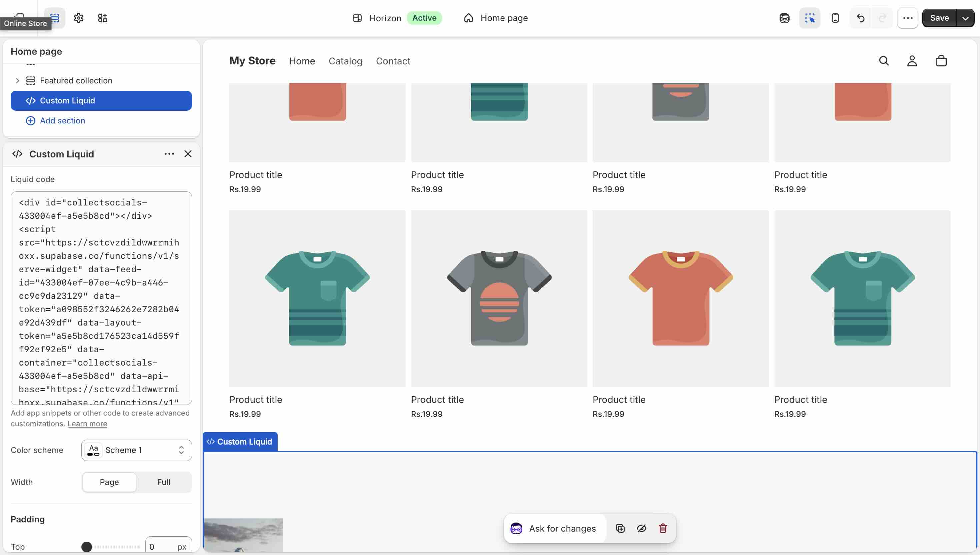The height and width of the screenshot is (555, 980).
Task: Open the Home menu item in store preview
Action: (x=302, y=61)
